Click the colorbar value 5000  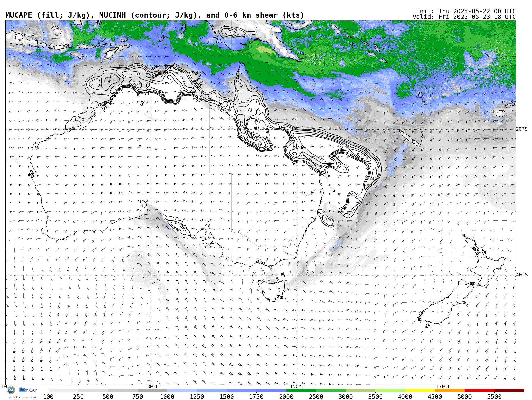465,397
